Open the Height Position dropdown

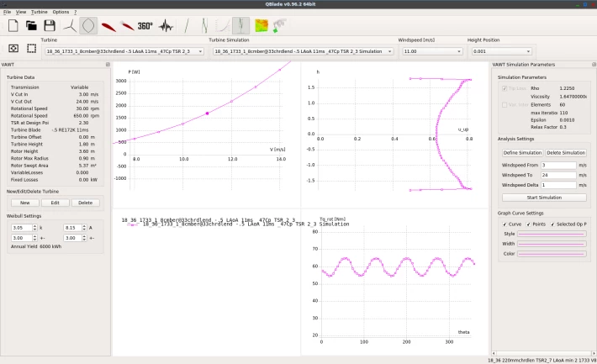[501, 51]
